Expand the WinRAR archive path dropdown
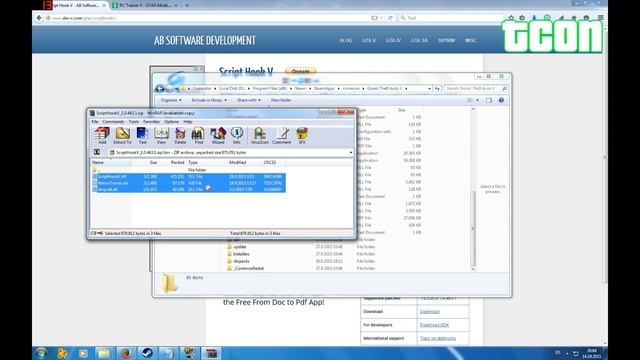Screen dimensions: 640x360 pos(351,153)
